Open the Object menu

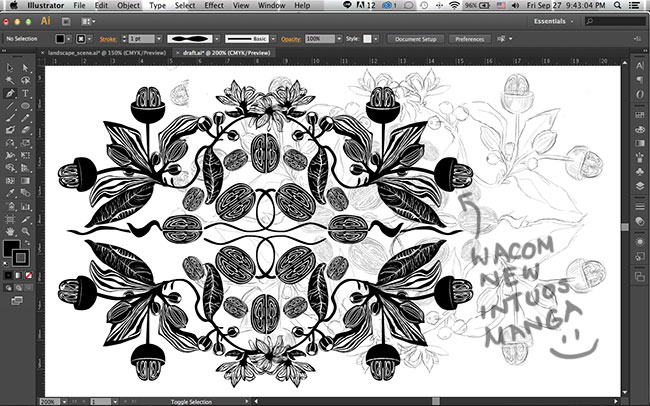pyautogui.click(x=129, y=5)
